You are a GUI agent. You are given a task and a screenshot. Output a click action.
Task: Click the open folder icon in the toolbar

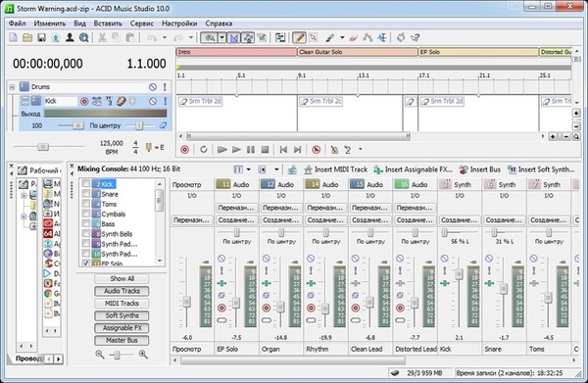(27, 37)
